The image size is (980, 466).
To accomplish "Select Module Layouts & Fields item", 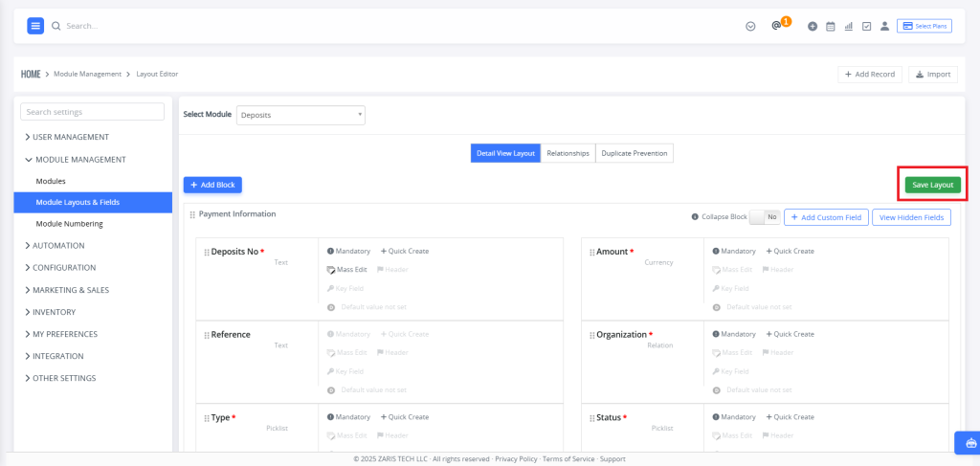I will (93, 203).
